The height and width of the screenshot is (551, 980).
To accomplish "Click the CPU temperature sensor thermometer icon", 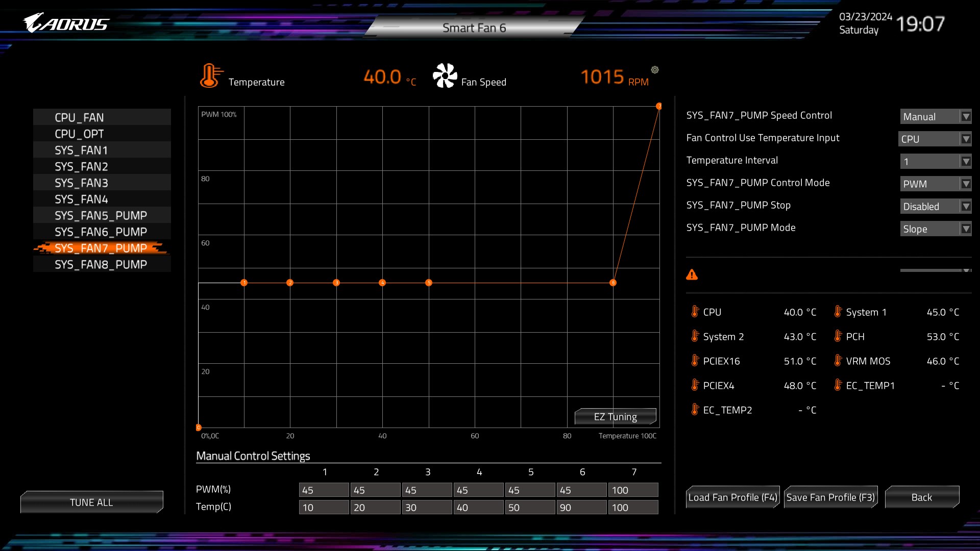I will (695, 312).
